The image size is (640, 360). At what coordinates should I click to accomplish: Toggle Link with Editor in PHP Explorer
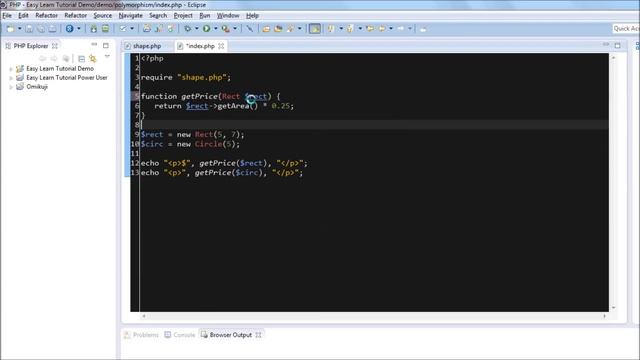[93, 59]
